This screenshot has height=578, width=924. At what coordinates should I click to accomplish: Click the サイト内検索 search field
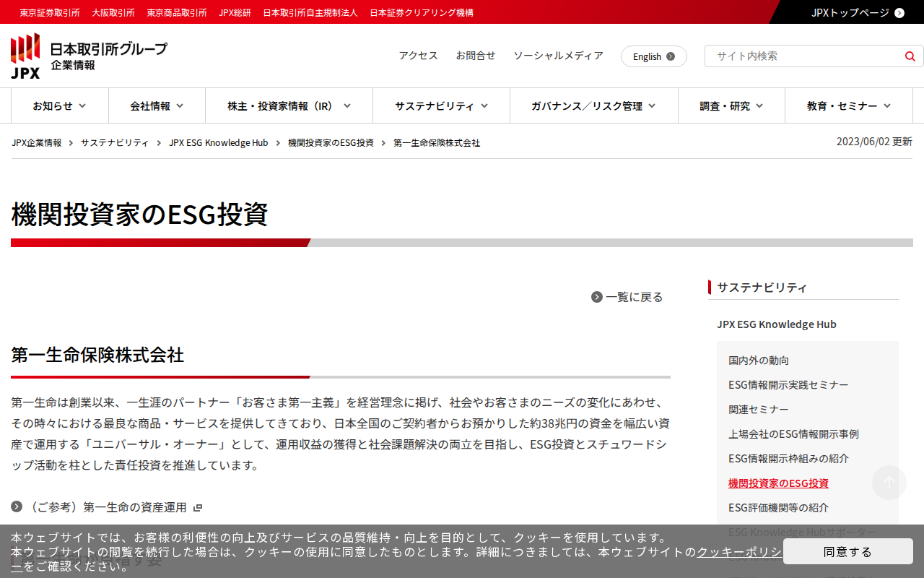coord(805,56)
